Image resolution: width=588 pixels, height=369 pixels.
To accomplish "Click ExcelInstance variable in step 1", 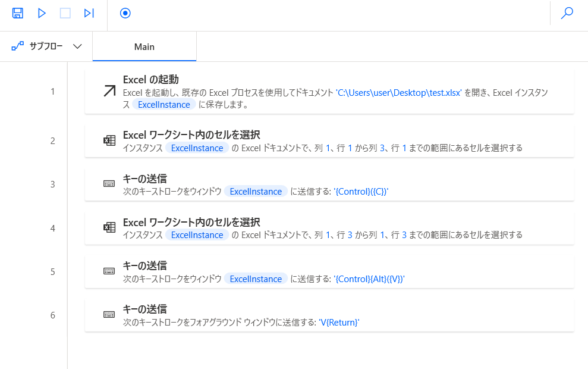I will pos(164,105).
